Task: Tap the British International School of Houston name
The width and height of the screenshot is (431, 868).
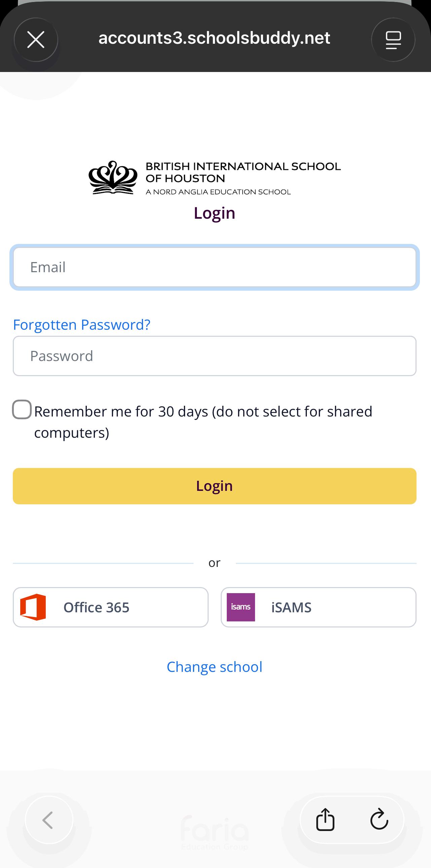Action: 243,172
